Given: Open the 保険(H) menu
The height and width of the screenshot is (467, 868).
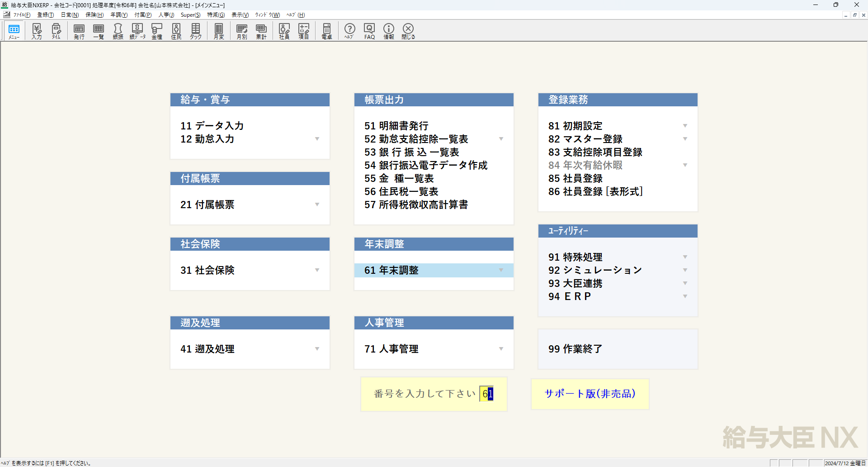Looking at the screenshot, I should pos(94,15).
